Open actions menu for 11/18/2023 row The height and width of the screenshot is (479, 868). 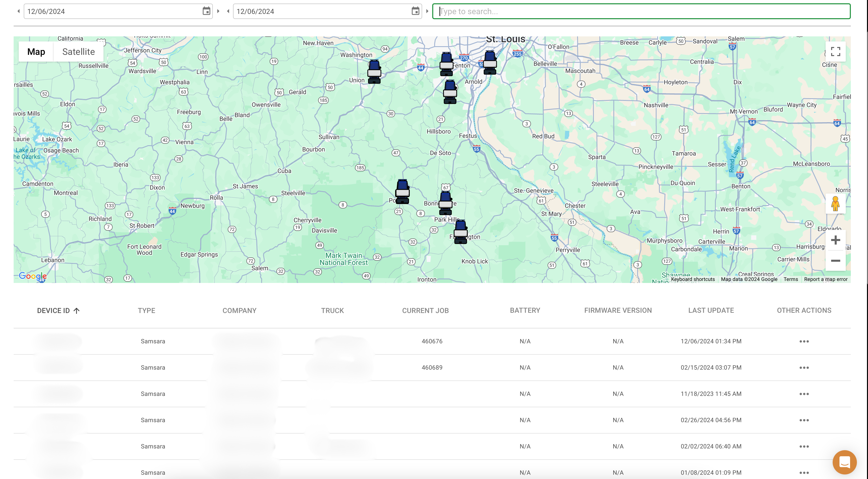point(804,394)
